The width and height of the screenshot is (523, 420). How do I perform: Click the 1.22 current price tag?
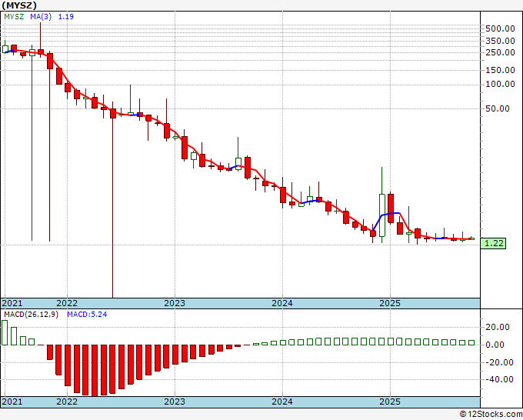pyautogui.click(x=493, y=243)
